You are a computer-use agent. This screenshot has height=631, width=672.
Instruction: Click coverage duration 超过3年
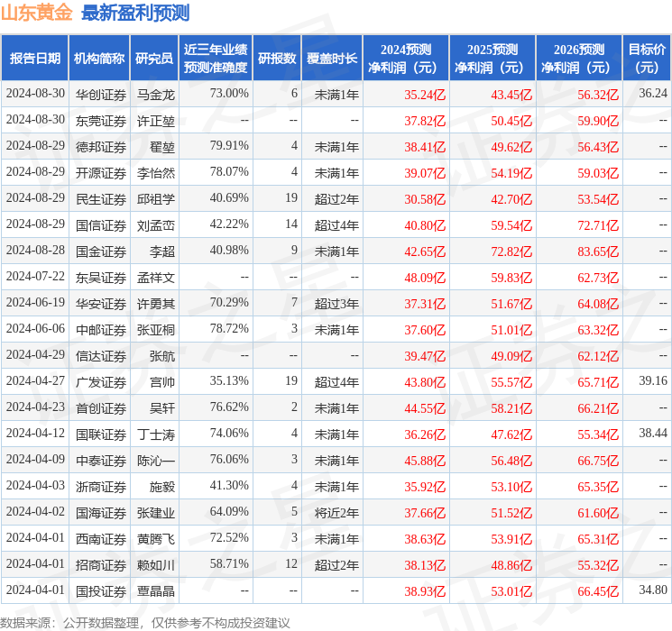pos(336,304)
